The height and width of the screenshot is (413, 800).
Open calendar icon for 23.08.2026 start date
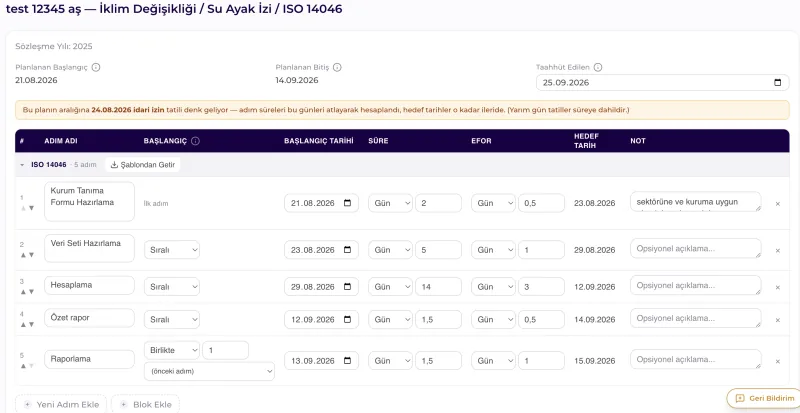pos(347,250)
